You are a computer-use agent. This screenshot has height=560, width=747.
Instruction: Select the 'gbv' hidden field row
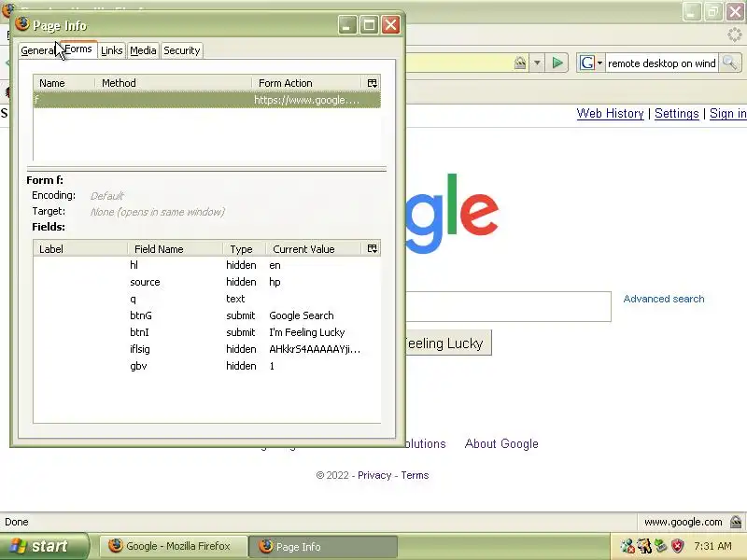206,366
